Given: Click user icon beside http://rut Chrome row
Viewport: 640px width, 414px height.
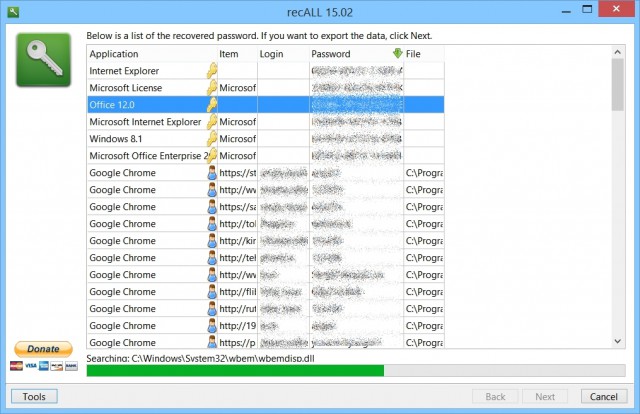Looking at the screenshot, I should (x=212, y=309).
